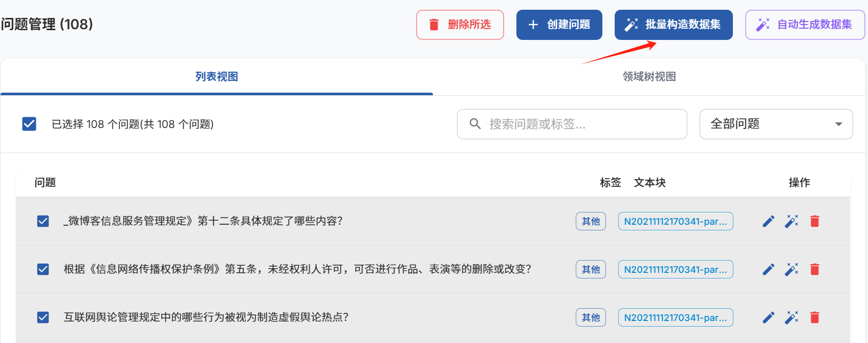Click trash icon for 互联网舆论 question
This screenshot has width=868, height=343.
pyautogui.click(x=815, y=317)
